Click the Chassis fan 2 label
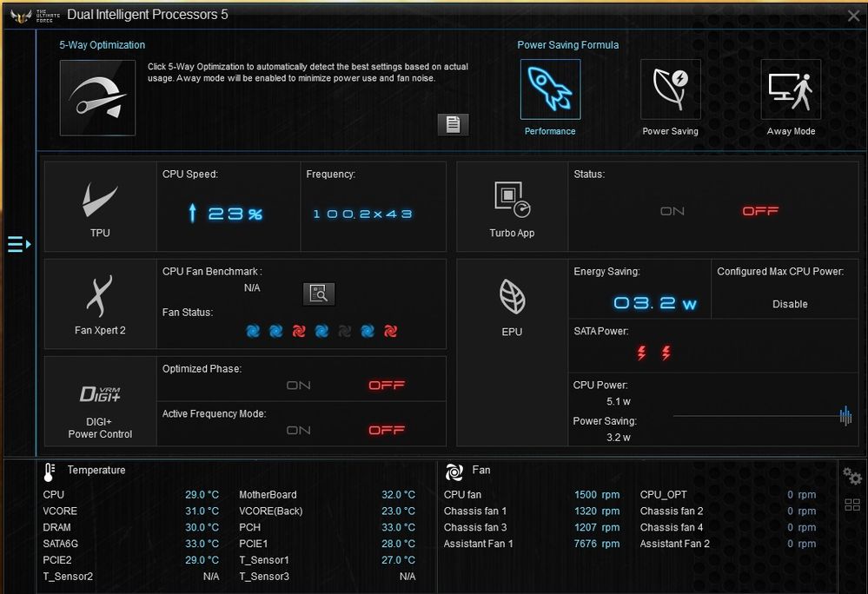The image size is (868, 594). [x=672, y=511]
